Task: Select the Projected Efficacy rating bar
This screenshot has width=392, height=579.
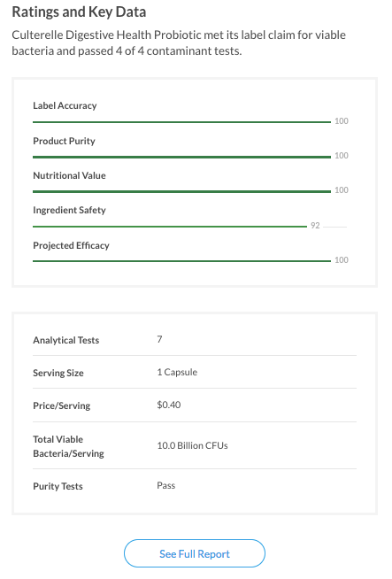Action: (x=181, y=261)
